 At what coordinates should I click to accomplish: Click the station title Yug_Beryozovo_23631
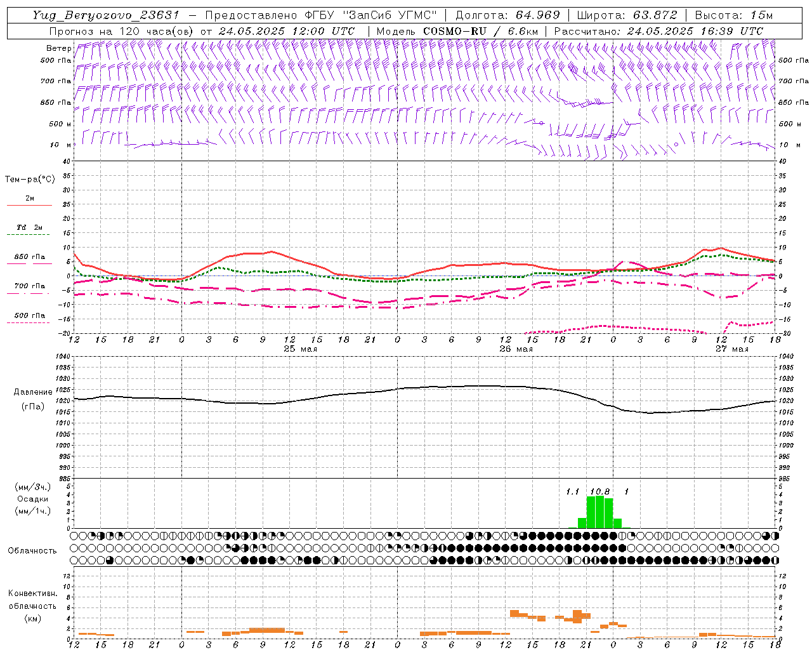[x=106, y=15]
